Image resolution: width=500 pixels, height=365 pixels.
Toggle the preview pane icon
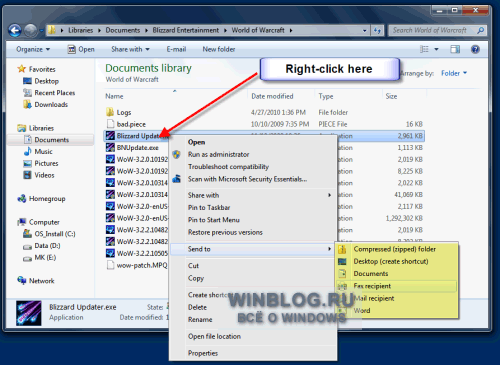click(x=455, y=49)
